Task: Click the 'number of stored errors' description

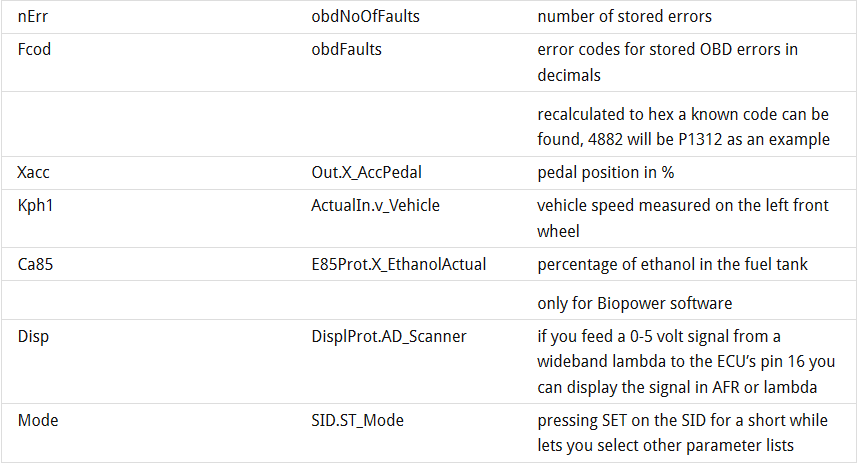Action: click(x=625, y=17)
